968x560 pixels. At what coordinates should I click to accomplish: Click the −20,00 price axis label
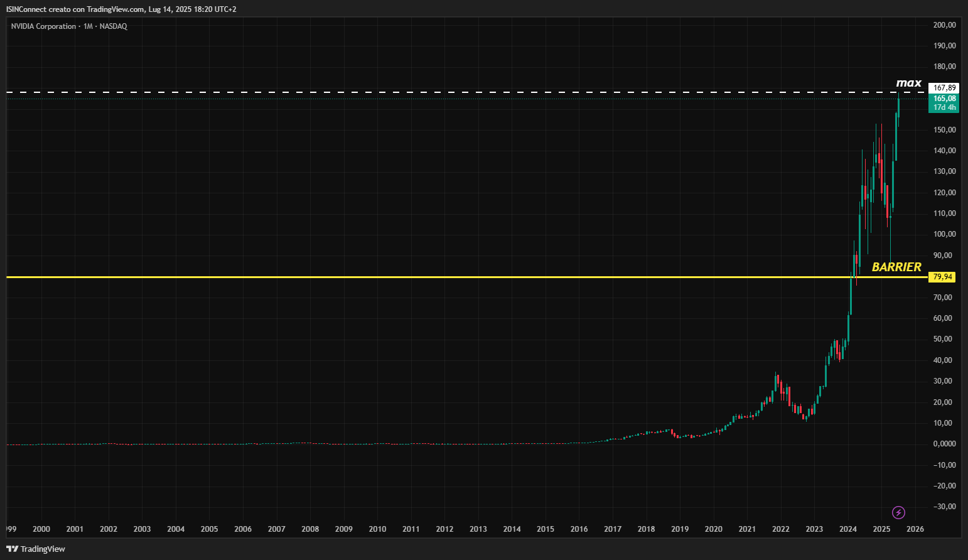(x=944, y=486)
